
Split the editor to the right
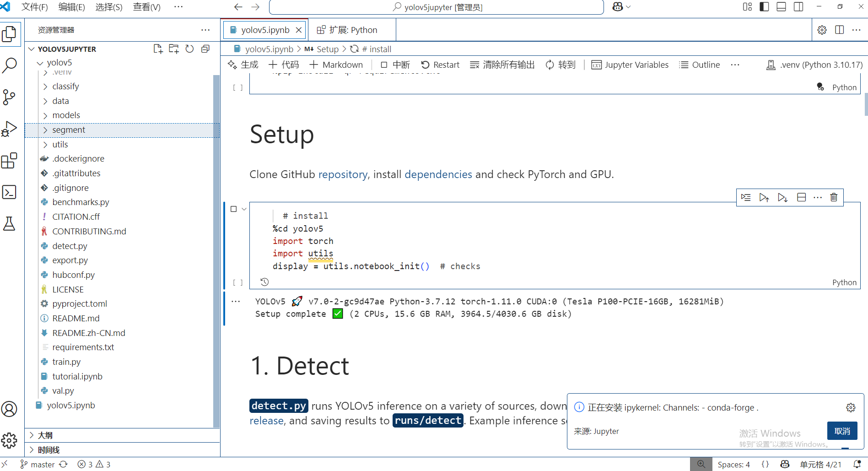(x=839, y=30)
